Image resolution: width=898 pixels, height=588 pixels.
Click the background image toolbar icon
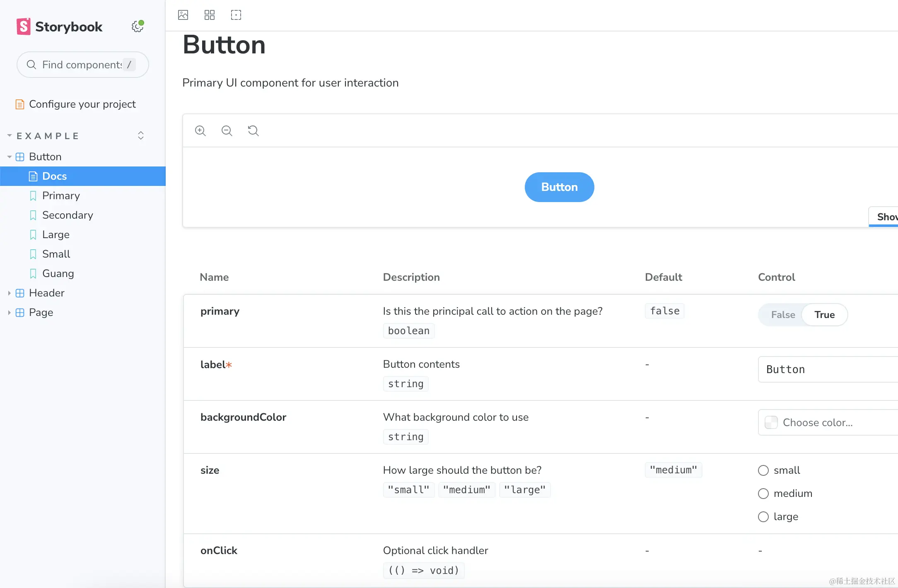point(183,15)
